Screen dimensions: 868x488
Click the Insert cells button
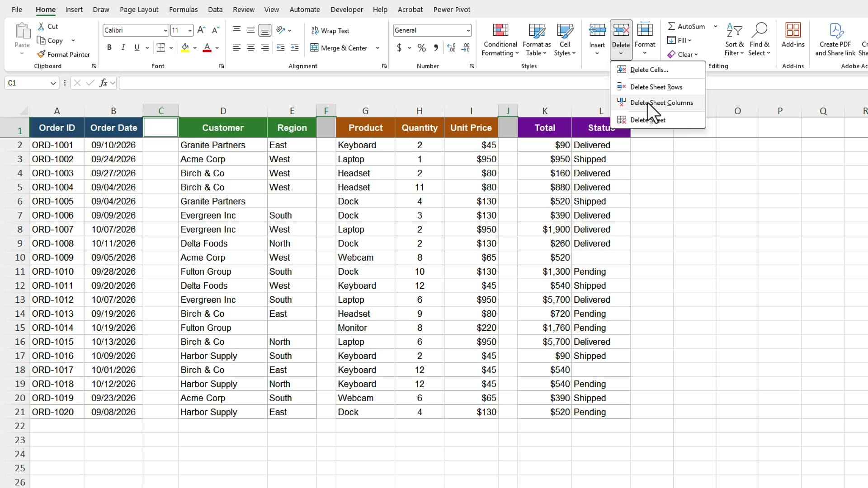[x=597, y=40]
